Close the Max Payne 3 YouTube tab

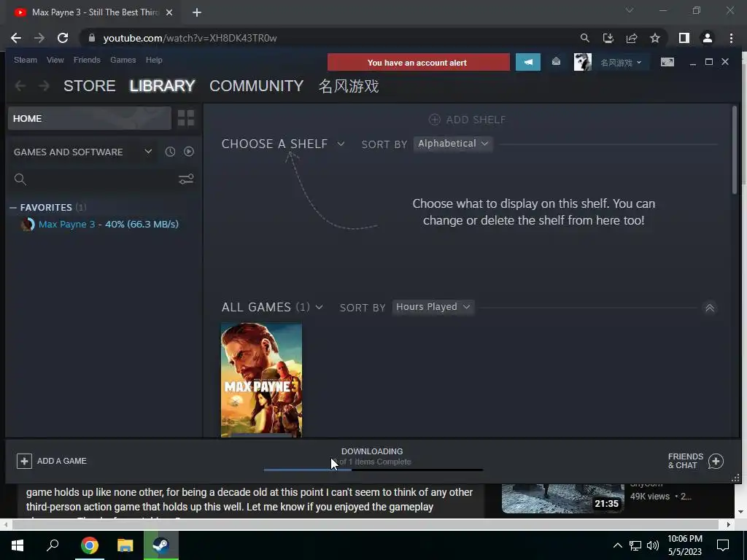pos(169,12)
